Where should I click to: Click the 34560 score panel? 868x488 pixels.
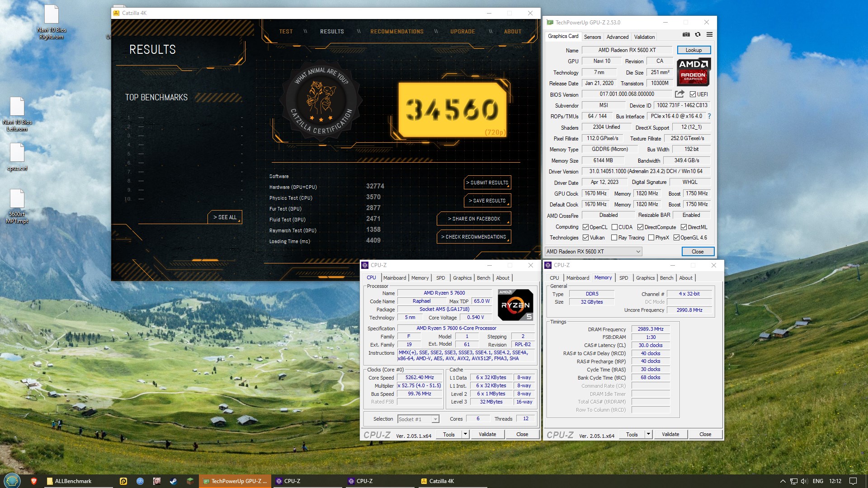click(452, 110)
